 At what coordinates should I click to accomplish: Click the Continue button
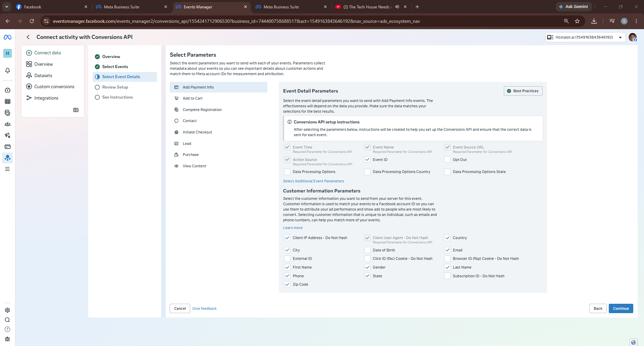[x=621, y=308]
